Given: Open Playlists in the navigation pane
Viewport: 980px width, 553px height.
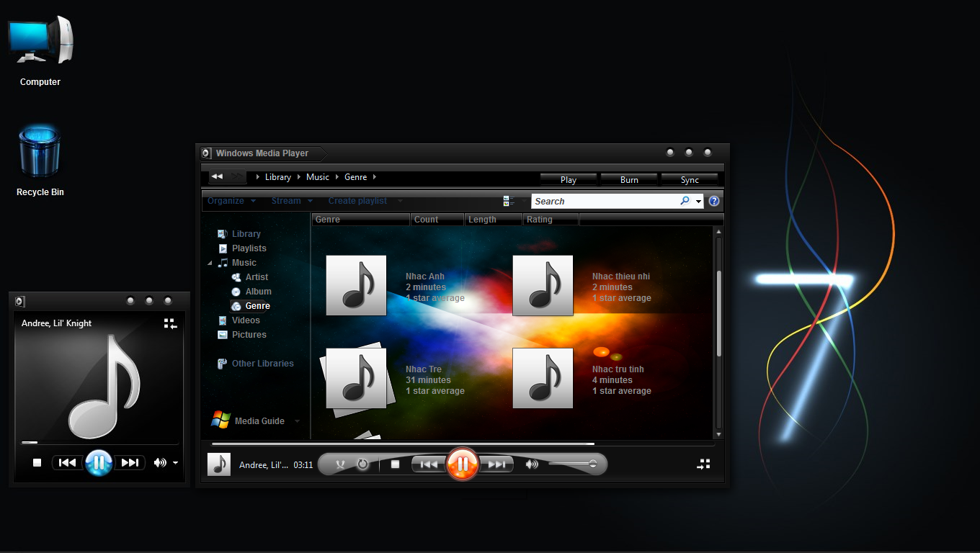Looking at the screenshot, I should click(242, 248).
